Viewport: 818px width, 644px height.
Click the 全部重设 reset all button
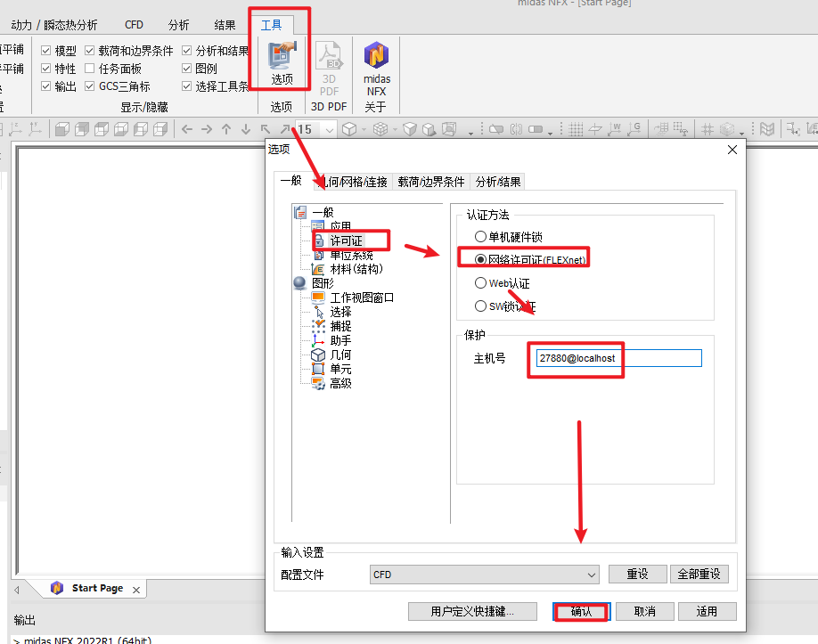pos(699,575)
